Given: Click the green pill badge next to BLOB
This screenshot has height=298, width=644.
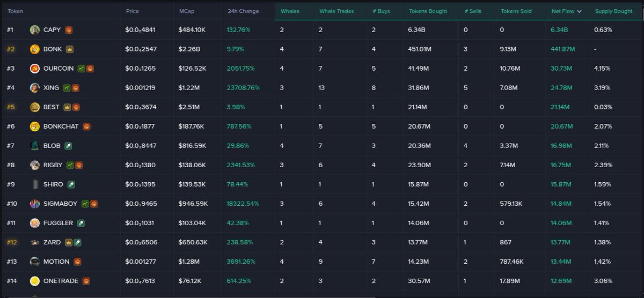Looking at the screenshot, I should [68, 146].
